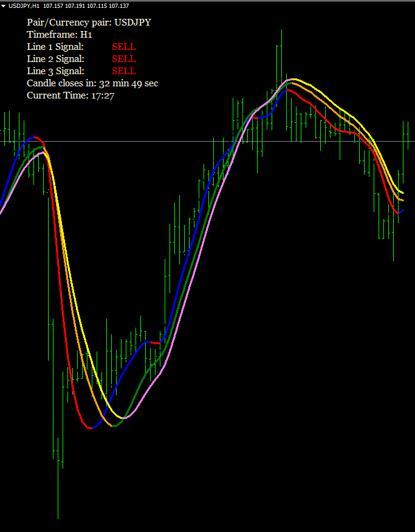This screenshot has height=532, width=415.
Task: Click the Line 1 Signal SELL value
Action: point(124,47)
